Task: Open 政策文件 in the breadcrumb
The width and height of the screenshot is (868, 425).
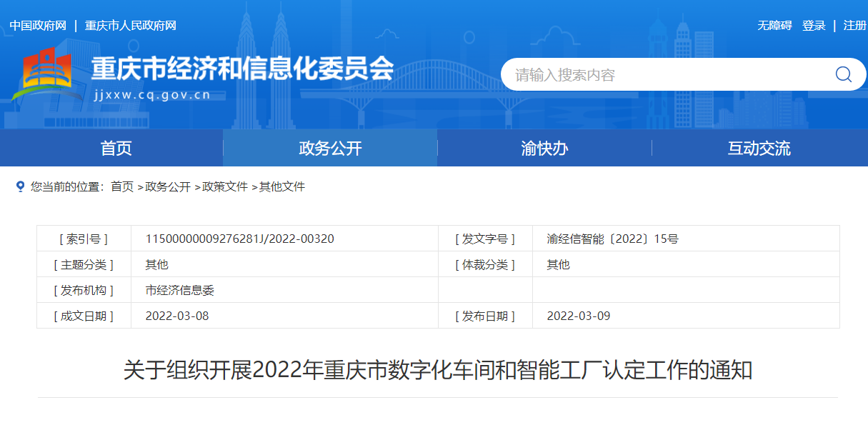Action: [x=225, y=187]
